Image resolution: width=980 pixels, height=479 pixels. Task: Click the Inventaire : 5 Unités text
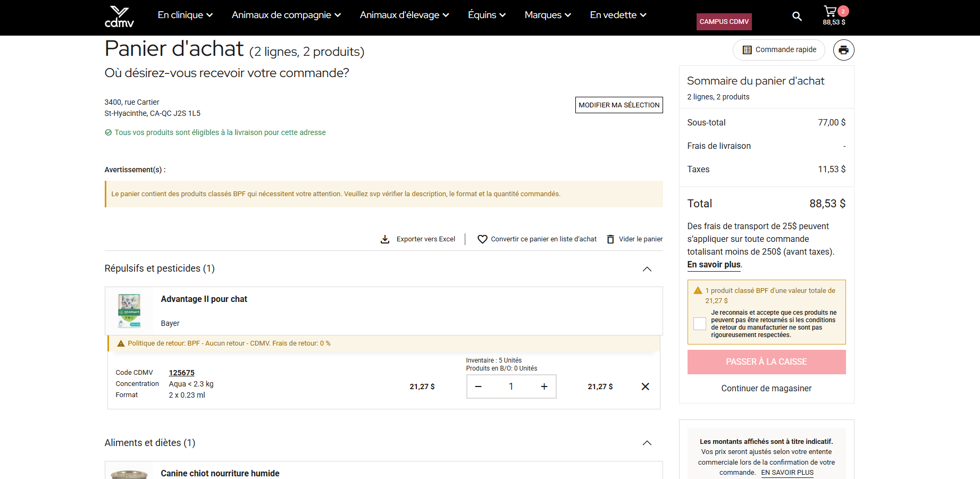(x=493, y=360)
